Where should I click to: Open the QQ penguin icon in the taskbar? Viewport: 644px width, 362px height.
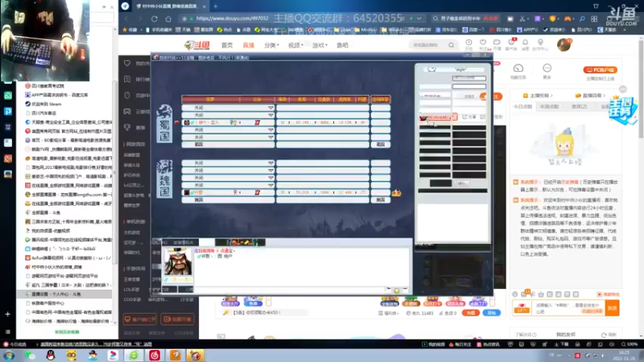click(x=51, y=355)
